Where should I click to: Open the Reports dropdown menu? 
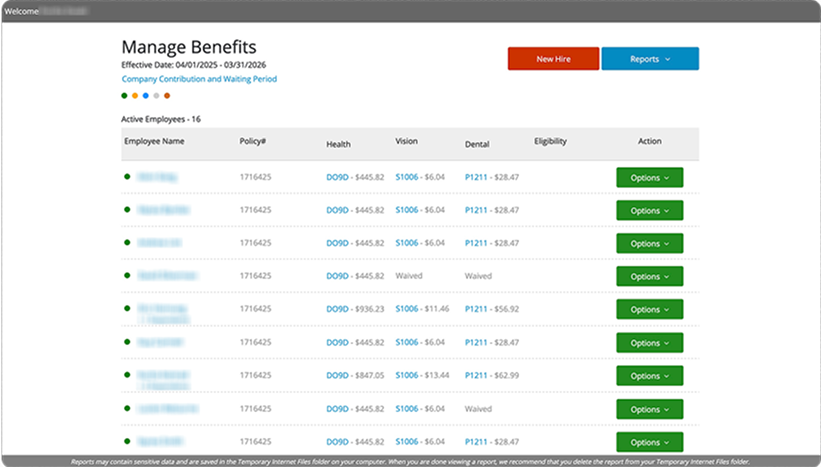pyautogui.click(x=650, y=59)
